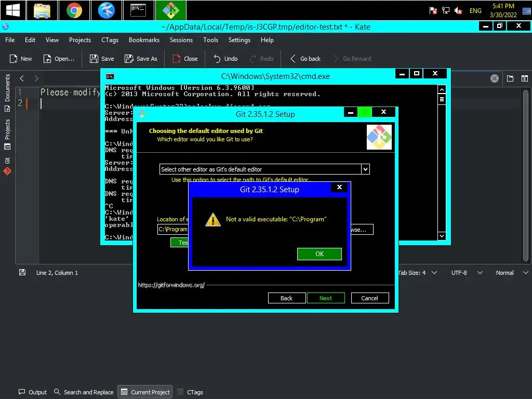Click the muted volume tray icon

point(458,10)
